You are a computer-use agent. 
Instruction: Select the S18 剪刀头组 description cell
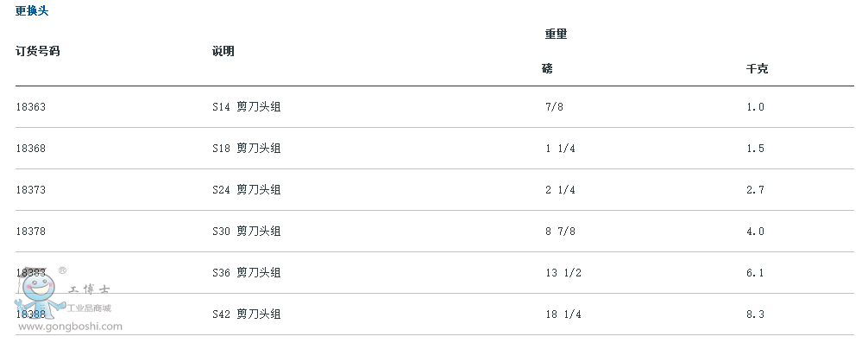(x=247, y=149)
